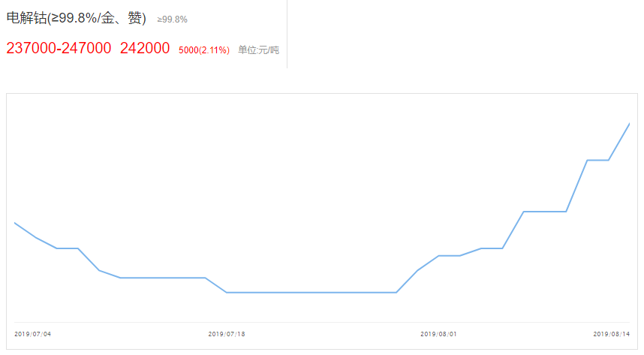Click the vertical divider right of the price header
This screenshot has width=644, height=355.
pos(287,34)
